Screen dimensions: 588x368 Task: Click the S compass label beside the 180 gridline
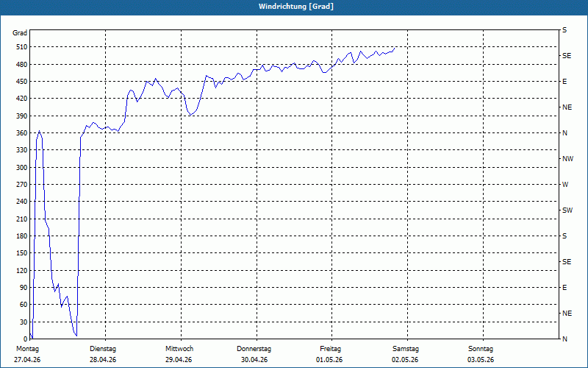click(564, 236)
